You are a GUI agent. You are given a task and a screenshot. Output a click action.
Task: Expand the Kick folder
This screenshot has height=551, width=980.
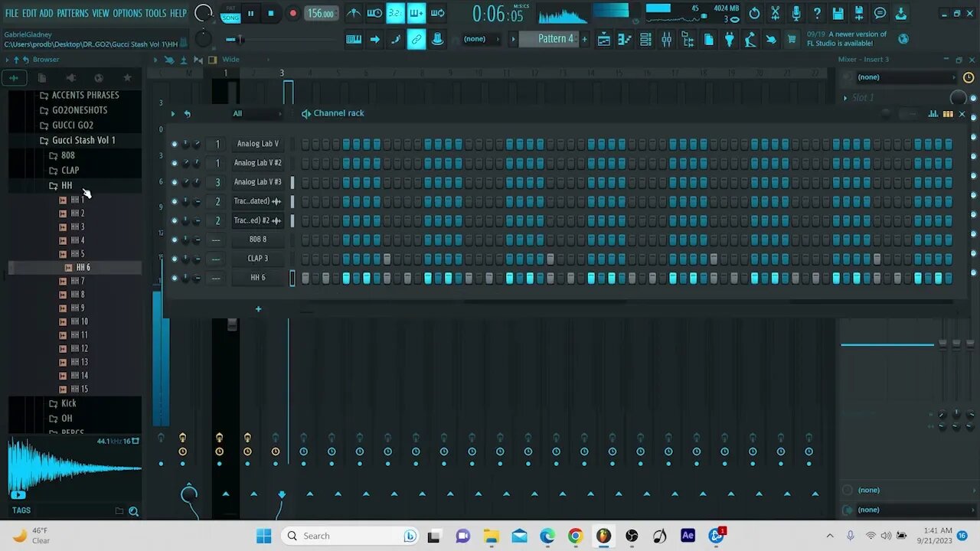[63, 403]
